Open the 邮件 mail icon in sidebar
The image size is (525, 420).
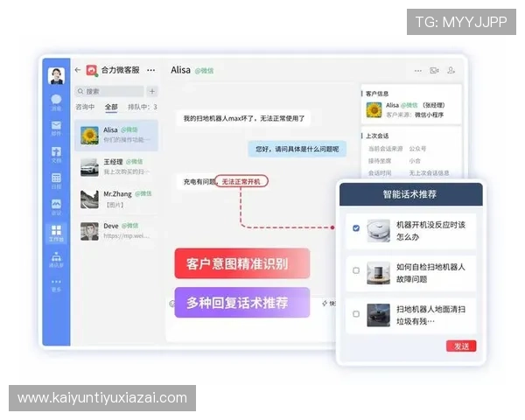[56, 128]
